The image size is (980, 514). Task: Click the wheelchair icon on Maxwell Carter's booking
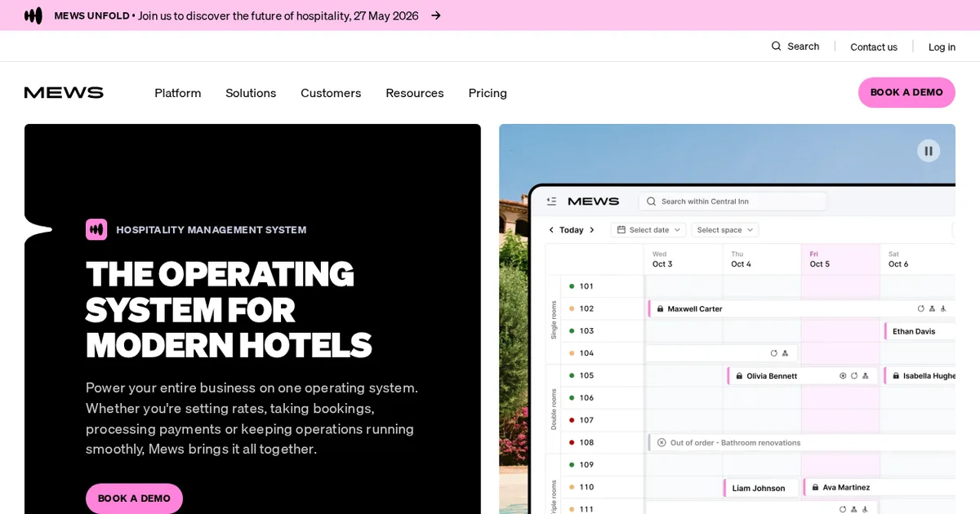943,308
